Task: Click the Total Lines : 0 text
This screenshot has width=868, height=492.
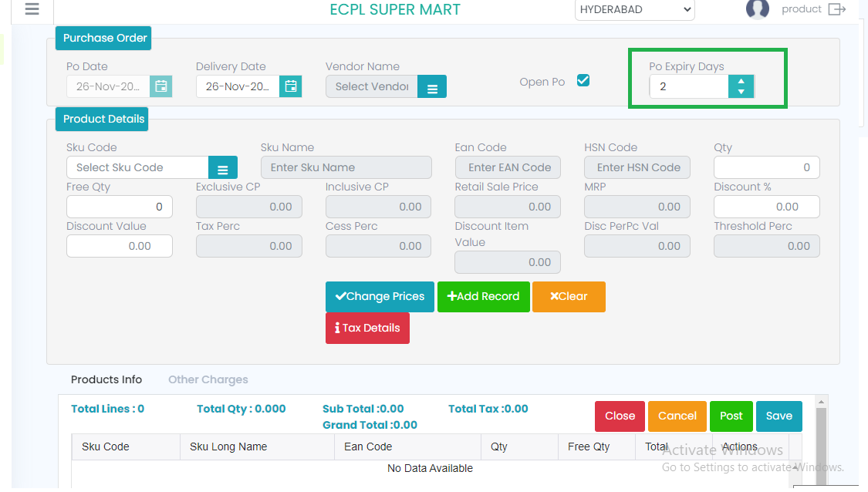Action: (x=107, y=409)
